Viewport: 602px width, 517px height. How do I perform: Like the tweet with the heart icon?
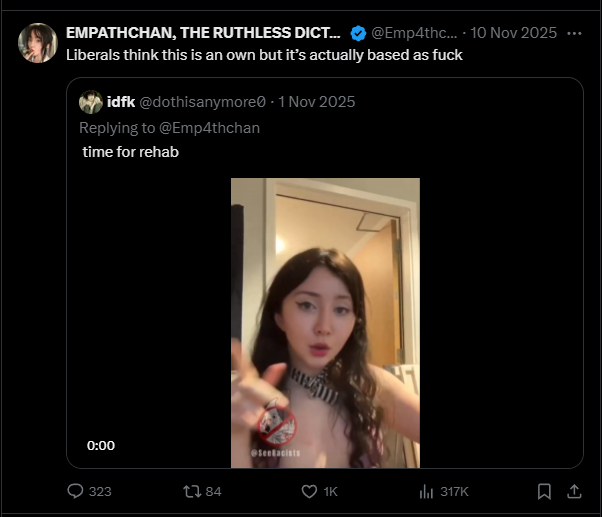click(x=309, y=491)
